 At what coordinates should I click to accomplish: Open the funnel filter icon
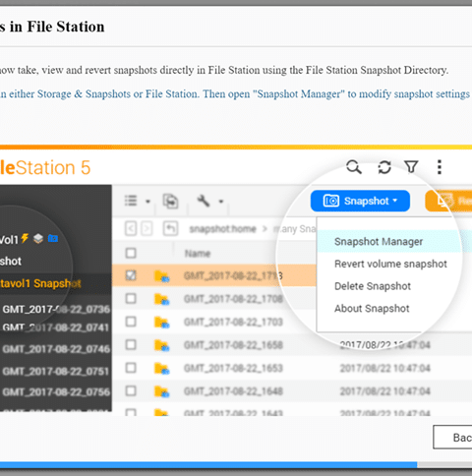411,166
